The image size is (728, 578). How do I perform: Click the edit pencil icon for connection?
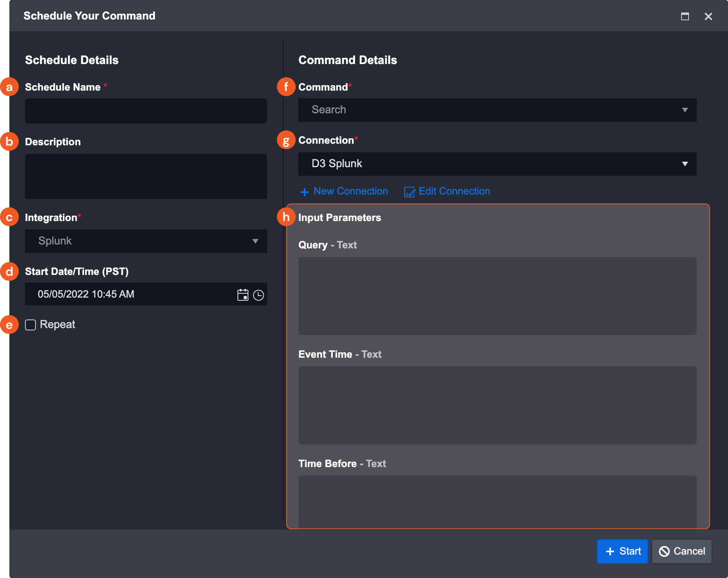pos(409,192)
